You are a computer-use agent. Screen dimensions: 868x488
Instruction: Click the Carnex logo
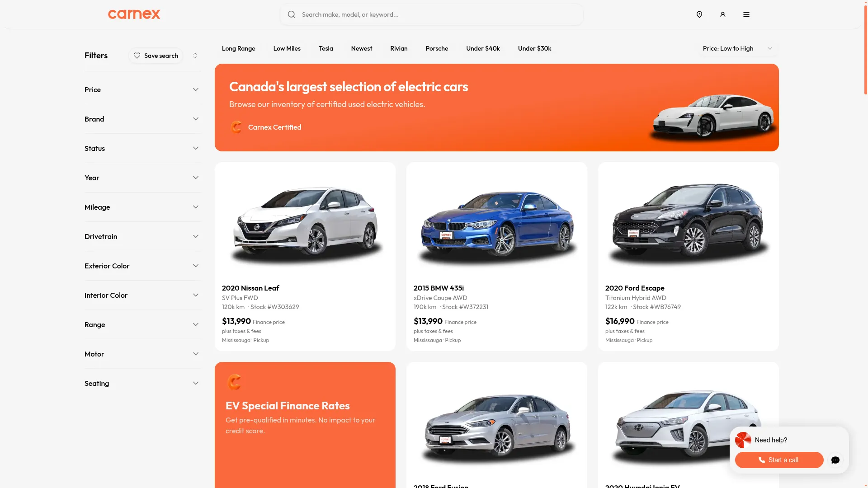[x=134, y=14]
